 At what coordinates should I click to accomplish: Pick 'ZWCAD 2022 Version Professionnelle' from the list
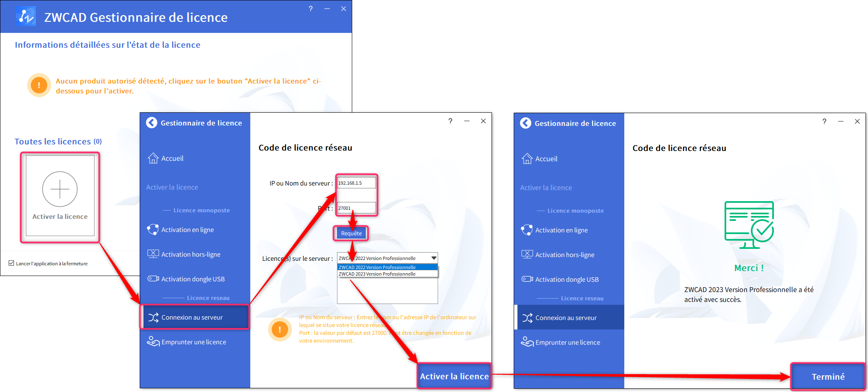click(377, 267)
